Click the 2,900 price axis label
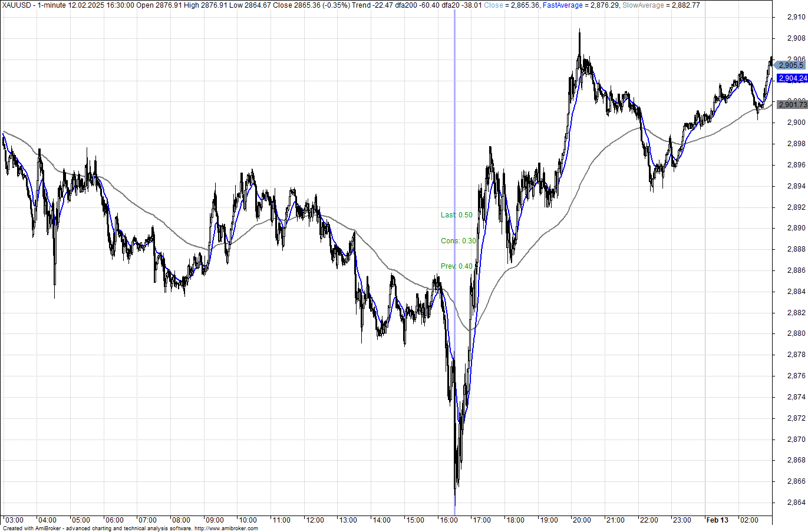The image size is (808, 532). coord(796,123)
